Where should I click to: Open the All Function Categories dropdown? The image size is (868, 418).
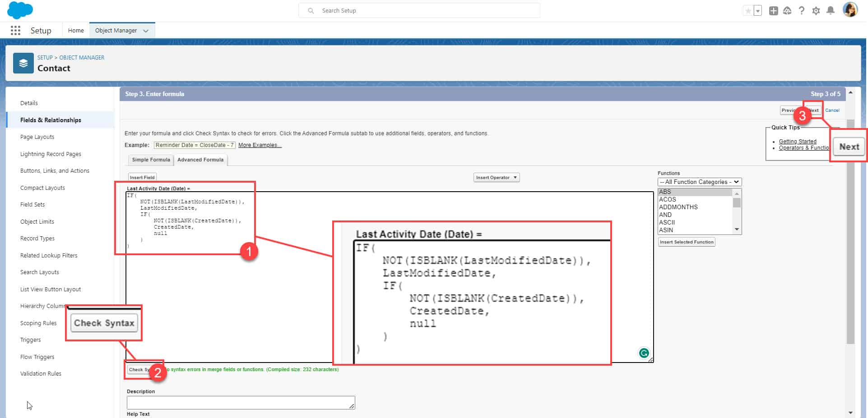click(x=699, y=182)
